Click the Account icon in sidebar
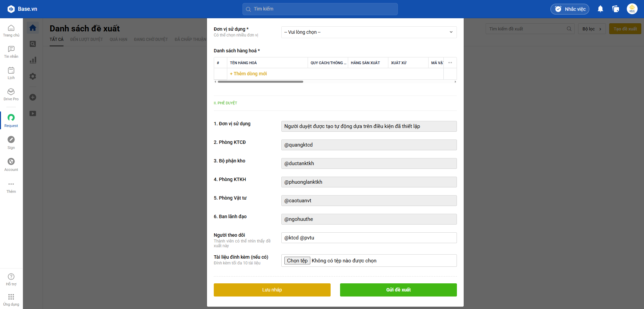Image resolution: width=644 pixels, height=309 pixels. tap(11, 164)
